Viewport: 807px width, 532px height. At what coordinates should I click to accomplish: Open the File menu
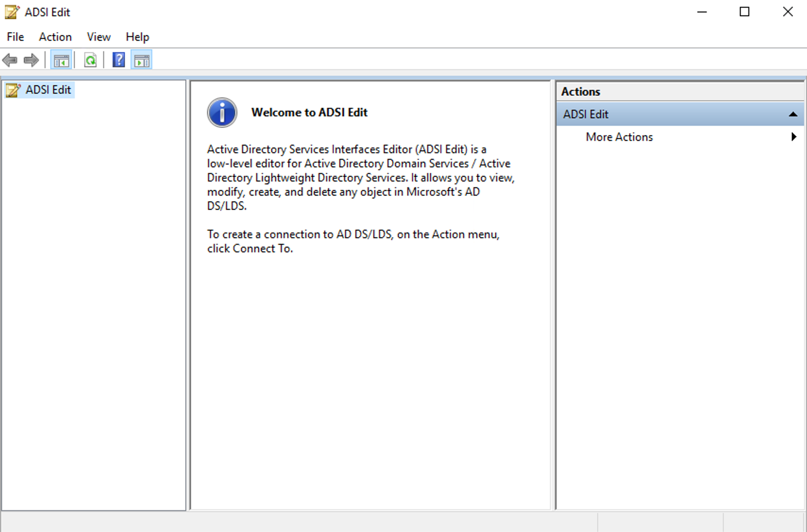15,37
